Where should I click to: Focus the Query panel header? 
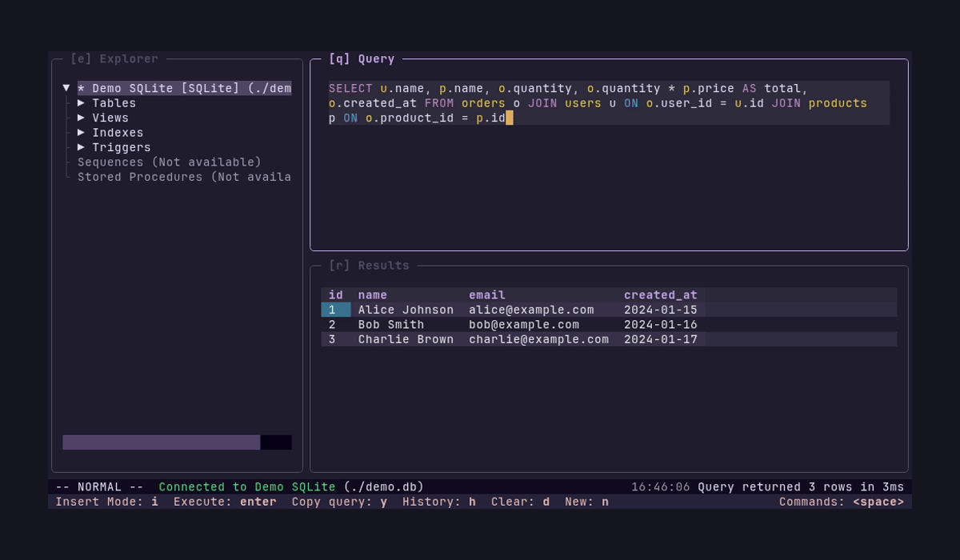tap(360, 58)
